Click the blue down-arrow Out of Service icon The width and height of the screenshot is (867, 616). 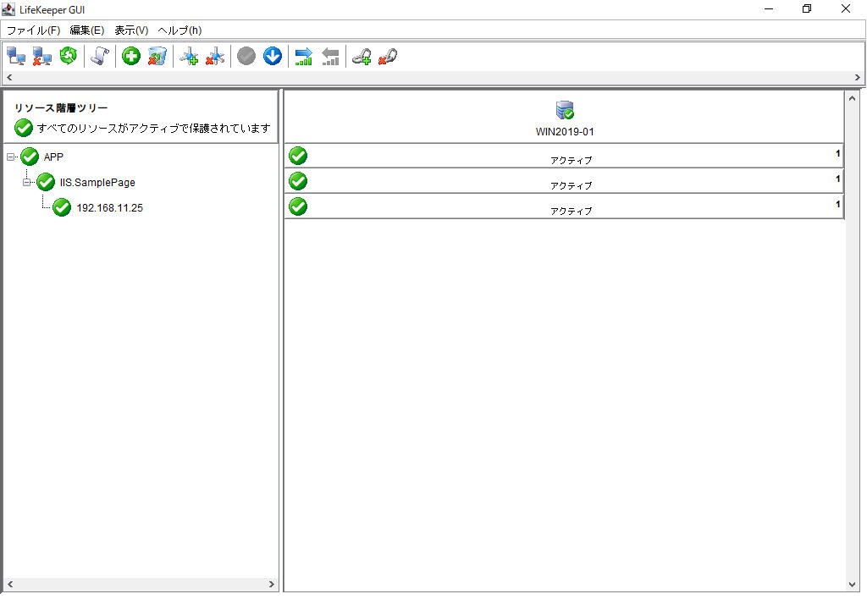point(273,56)
